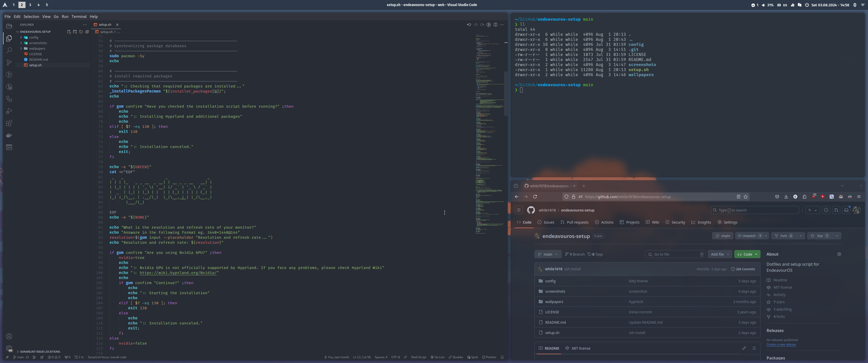
Task: Open the Source Control view
Action: [9, 62]
